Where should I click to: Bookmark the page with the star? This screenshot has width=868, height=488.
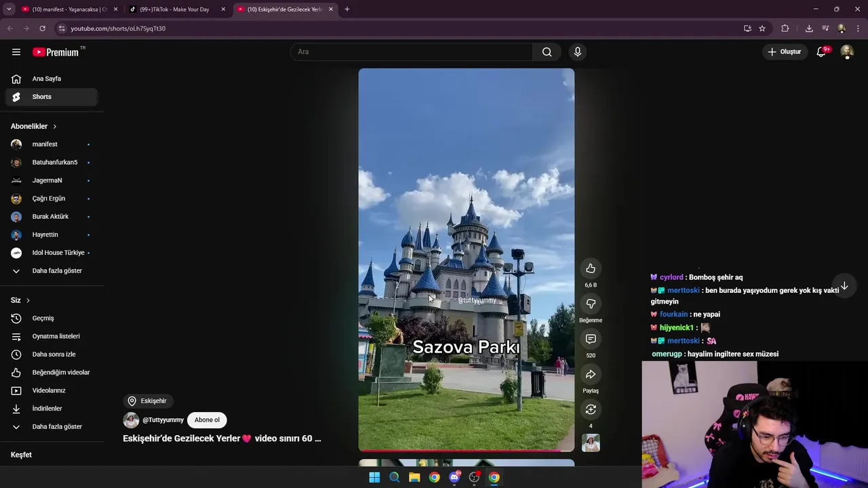[x=762, y=28]
